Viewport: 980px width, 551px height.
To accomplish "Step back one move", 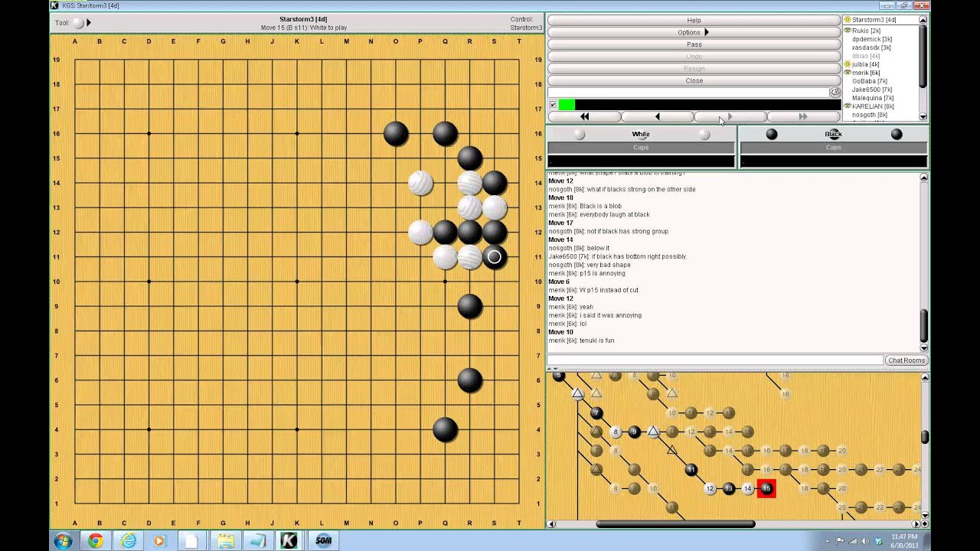I will click(x=657, y=116).
